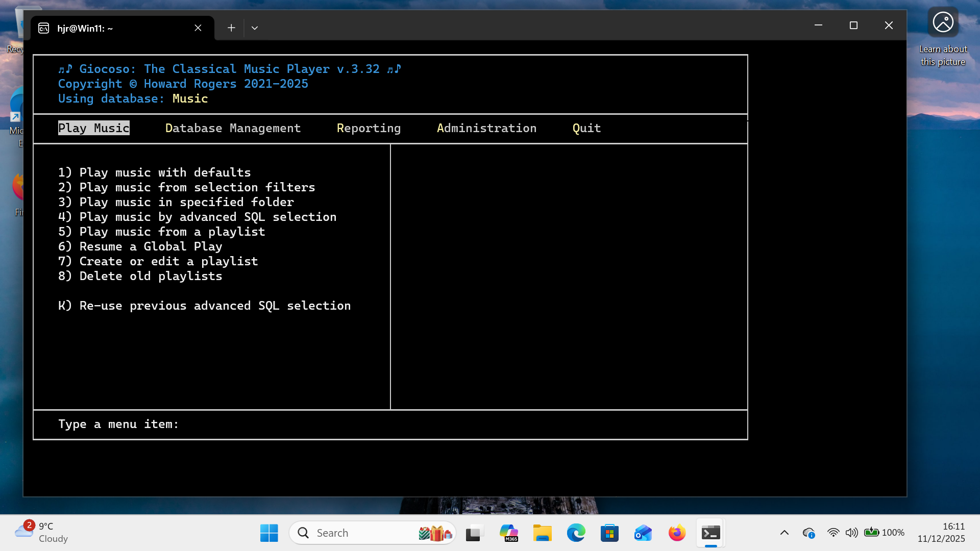Close the hjr@Win11 terminal tab
980x551 pixels.
pyautogui.click(x=198, y=28)
